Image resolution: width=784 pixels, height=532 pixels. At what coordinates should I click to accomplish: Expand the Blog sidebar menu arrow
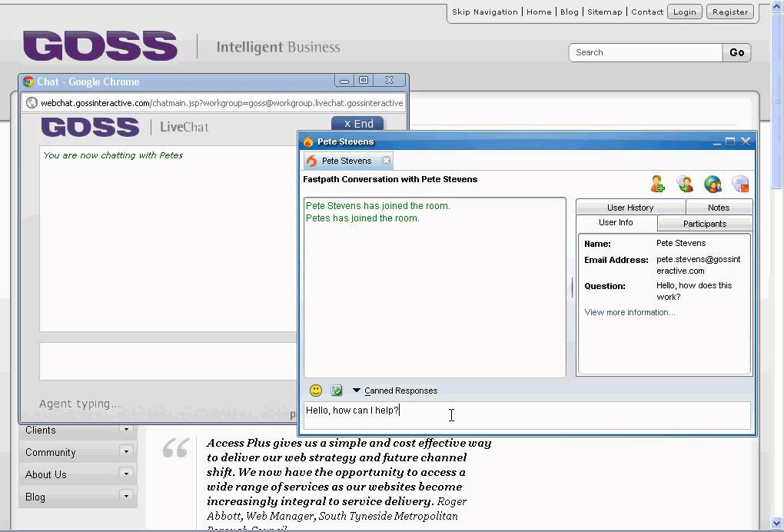coord(127,496)
